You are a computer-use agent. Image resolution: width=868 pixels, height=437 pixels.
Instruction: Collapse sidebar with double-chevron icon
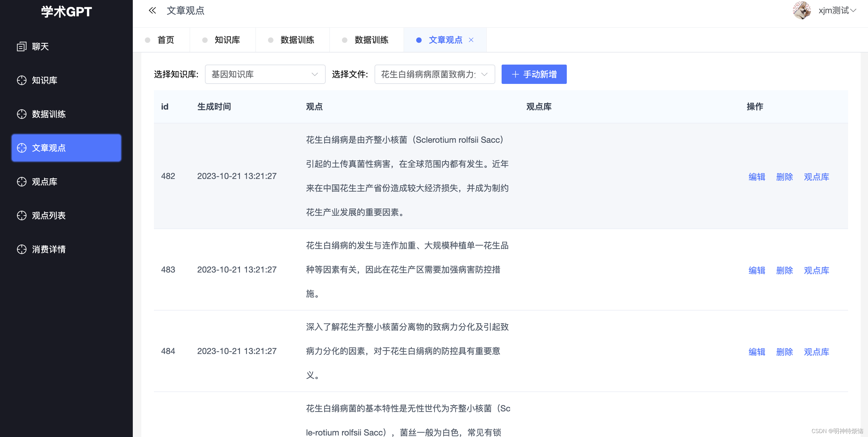coord(152,11)
